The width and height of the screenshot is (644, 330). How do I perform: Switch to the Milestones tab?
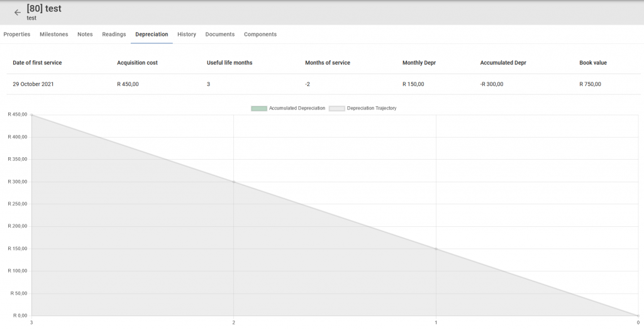pyautogui.click(x=54, y=35)
